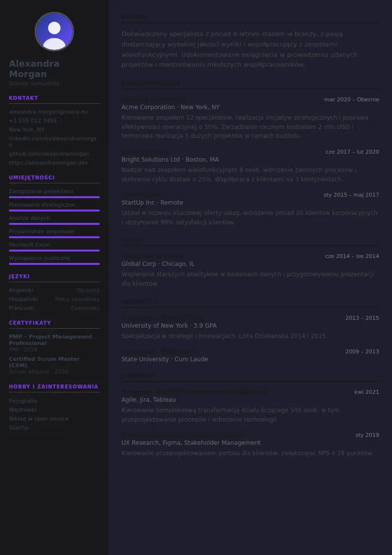Click the description starting 'Wspieranie starszych analityków'
This screenshot has width=392, height=555.
click(x=247, y=279)
